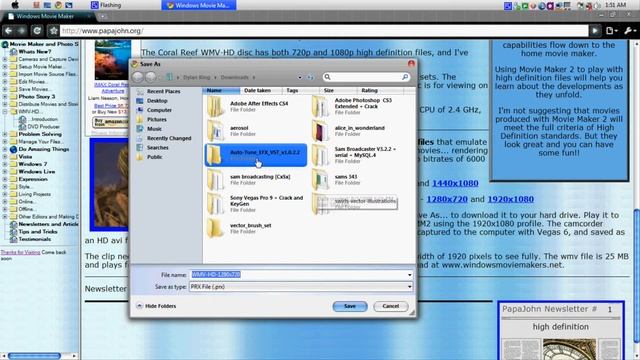
Task: Open the File name dropdown arrow
Action: click(x=409, y=275)
